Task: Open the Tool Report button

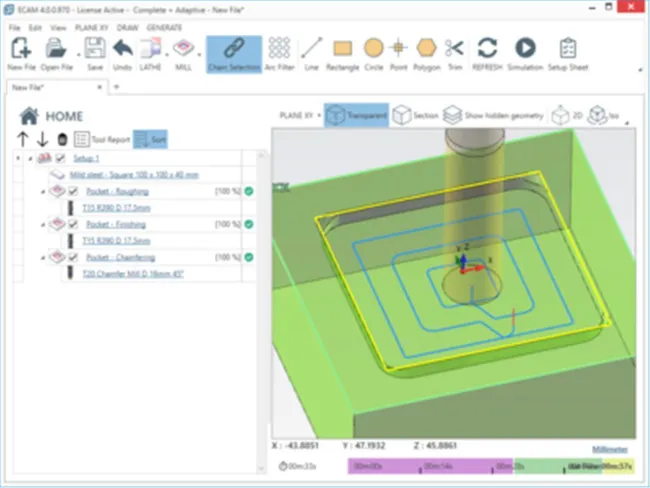Action: [102, 139]
